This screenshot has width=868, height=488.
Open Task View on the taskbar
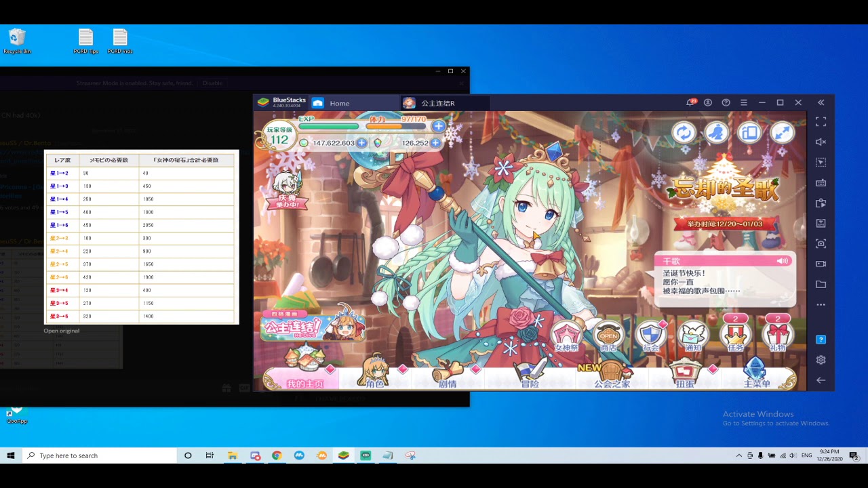tap(210, 455)
